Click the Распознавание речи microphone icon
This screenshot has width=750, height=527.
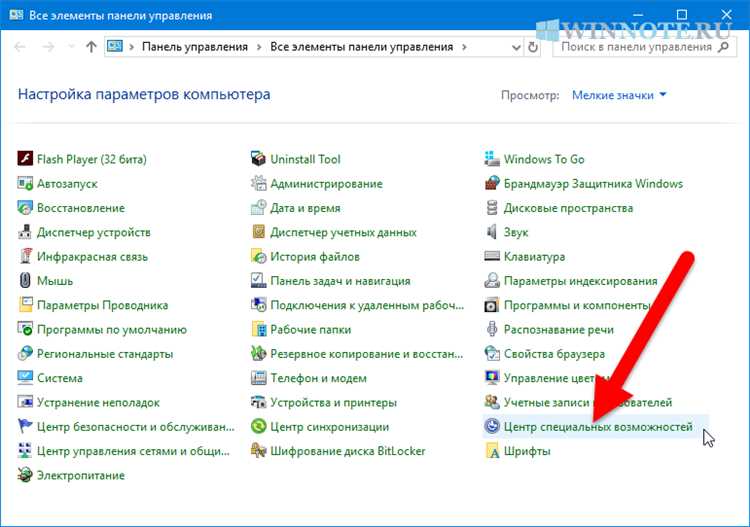click(x=492, y=329)
